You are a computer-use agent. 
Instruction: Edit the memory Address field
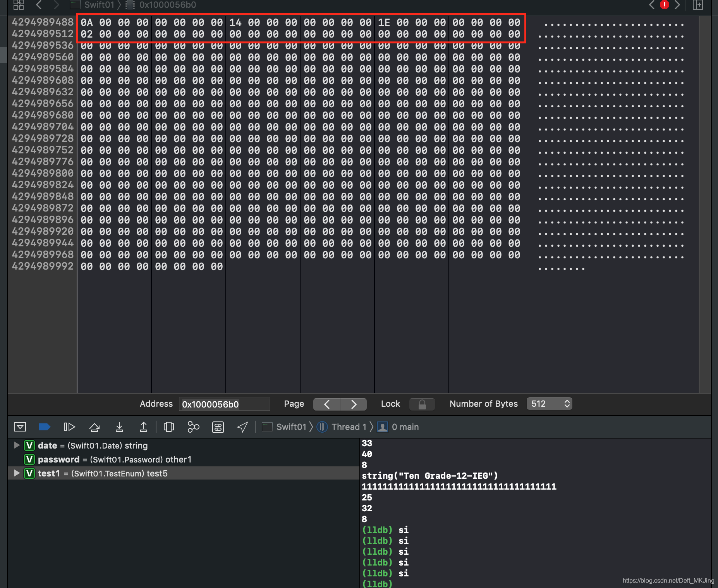pyautogui.click(x=224, y=404)
